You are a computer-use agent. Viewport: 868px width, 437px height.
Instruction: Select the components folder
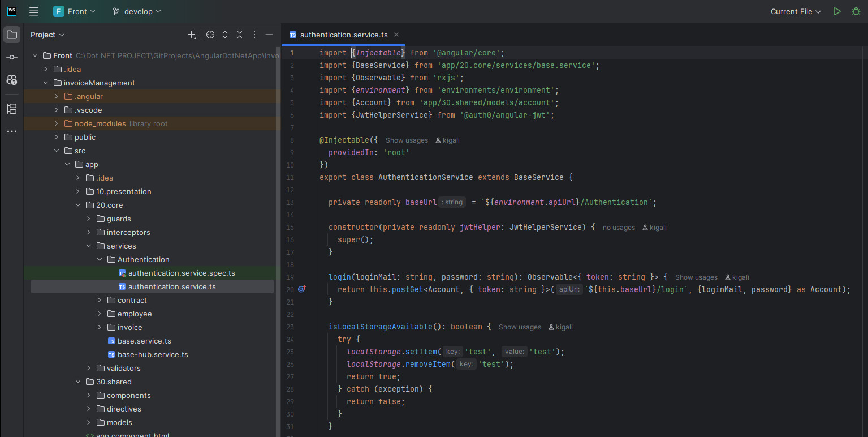(x=128, y=395)
